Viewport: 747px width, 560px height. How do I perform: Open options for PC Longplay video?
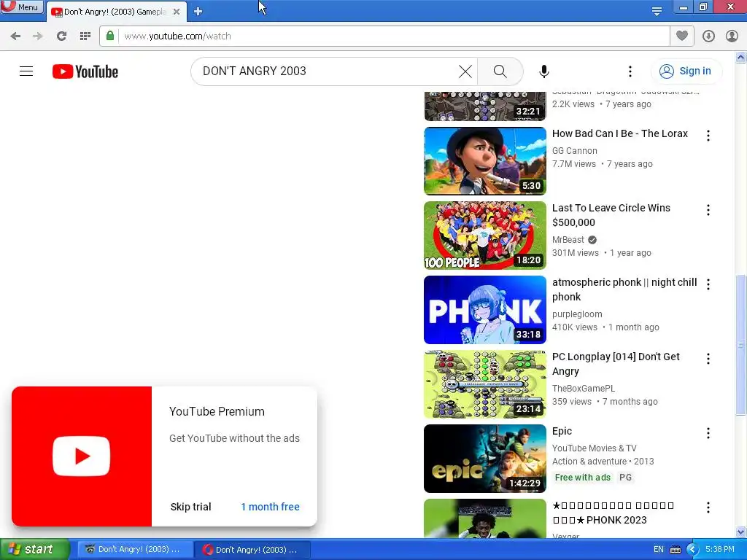[x=708, y=359]
